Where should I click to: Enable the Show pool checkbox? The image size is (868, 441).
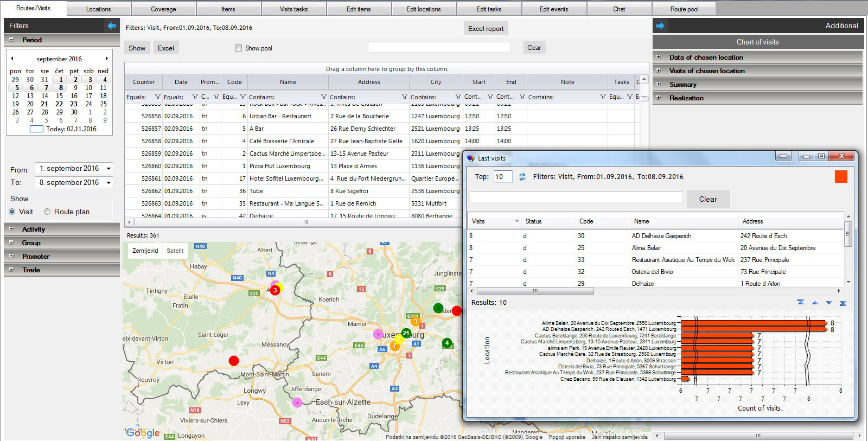(x=238, y=48)
